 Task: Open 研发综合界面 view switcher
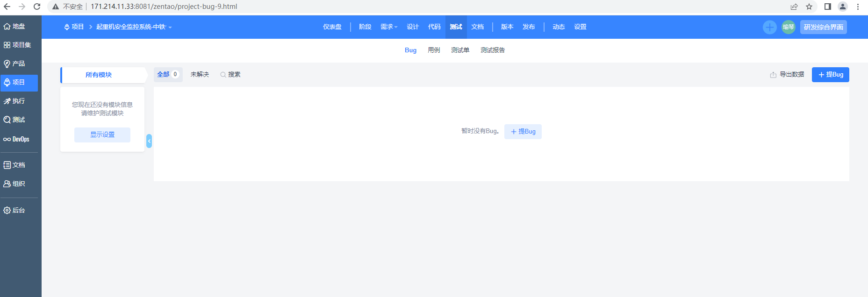823,27
